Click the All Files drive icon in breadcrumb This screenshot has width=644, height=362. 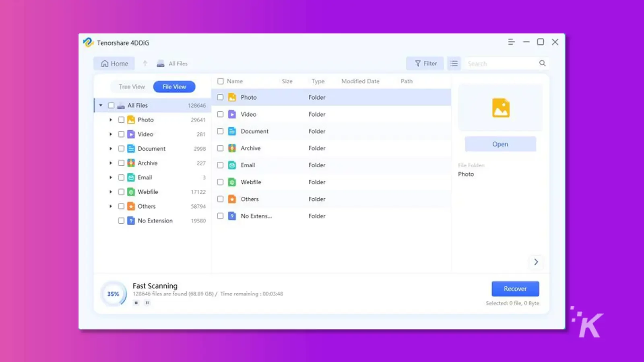pyautogui.click(x=161, y=64)
